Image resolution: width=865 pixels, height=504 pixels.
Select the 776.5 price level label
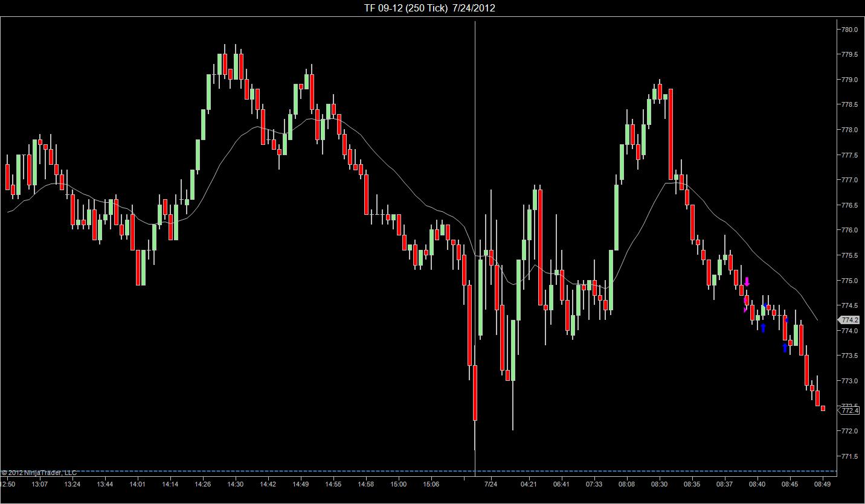point(850,205)
